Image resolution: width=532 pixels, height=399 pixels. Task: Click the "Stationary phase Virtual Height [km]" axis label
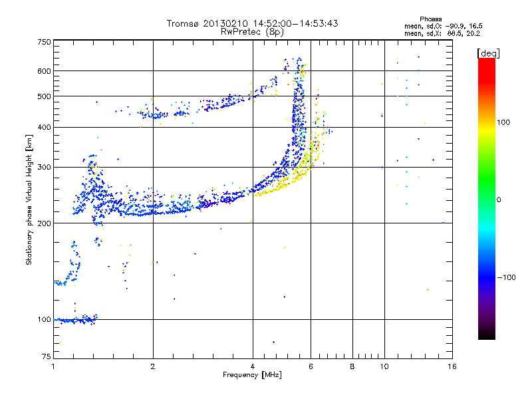pyautogui.click(x=29, y=200)
